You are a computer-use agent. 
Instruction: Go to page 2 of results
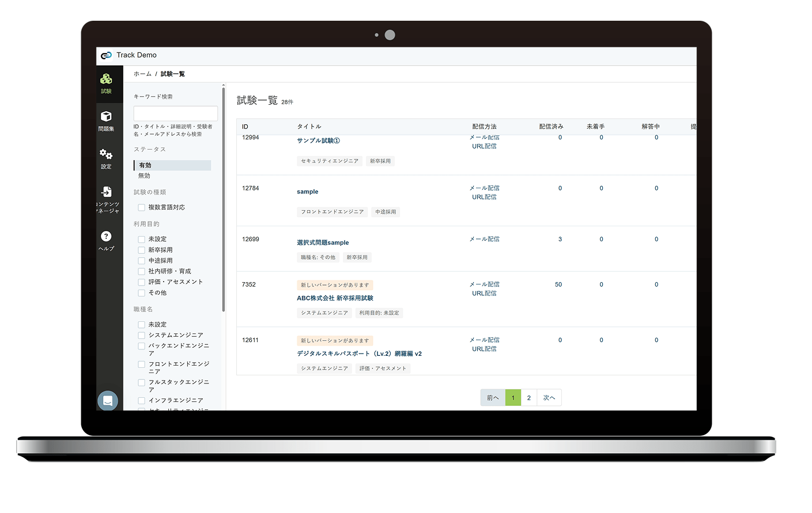point(528,398)
